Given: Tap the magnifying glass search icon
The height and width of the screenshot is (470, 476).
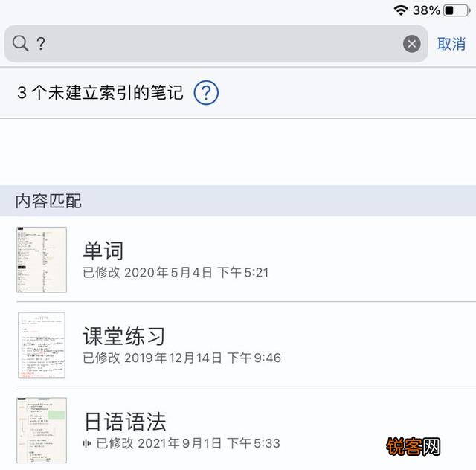Looking at the screenshot, I should [21, 43].
